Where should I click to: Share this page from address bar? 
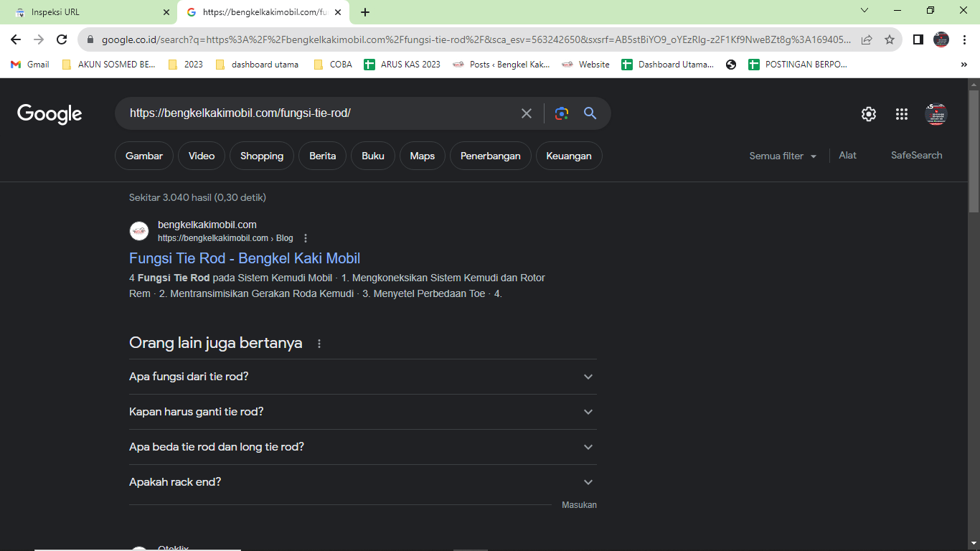[x=867, y=39]
